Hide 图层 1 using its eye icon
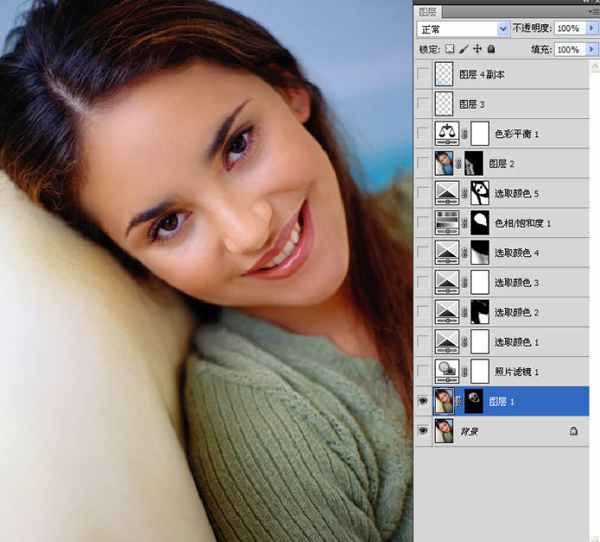Screen dimensions: 600x542 [x=423, y=401]
